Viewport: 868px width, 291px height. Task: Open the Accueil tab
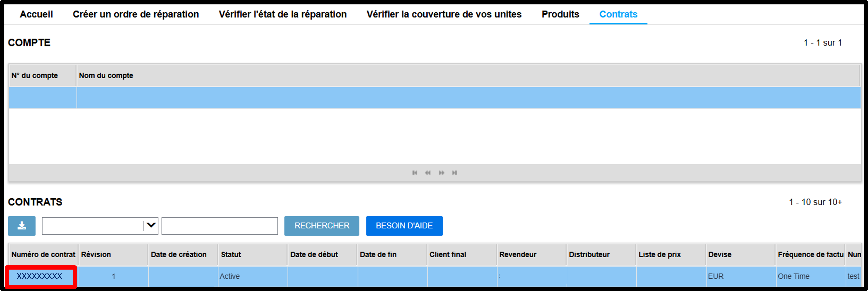point(36,14)
